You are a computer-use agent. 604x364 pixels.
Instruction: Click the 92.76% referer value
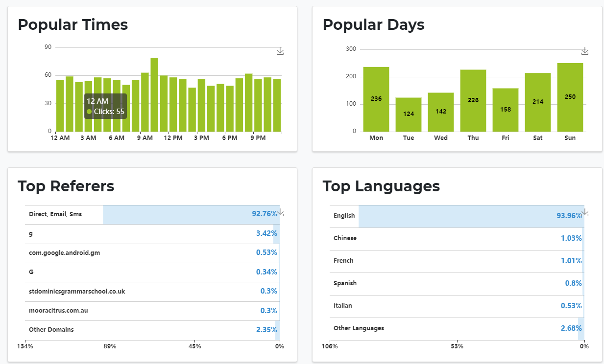(265, 214)
